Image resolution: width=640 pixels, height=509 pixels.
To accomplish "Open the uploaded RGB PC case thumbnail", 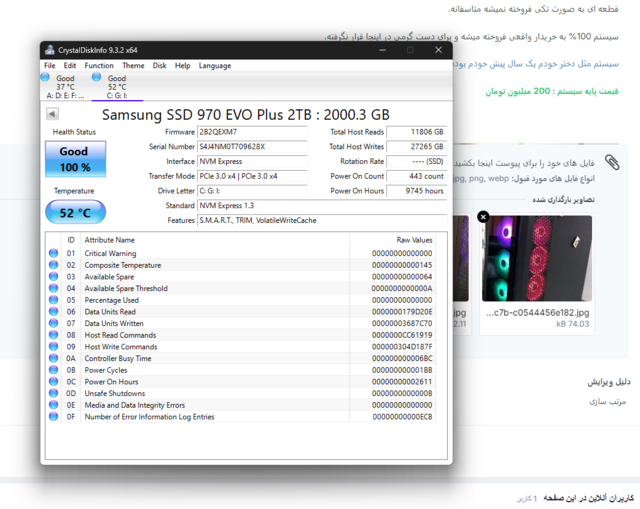I will [537, 258].
